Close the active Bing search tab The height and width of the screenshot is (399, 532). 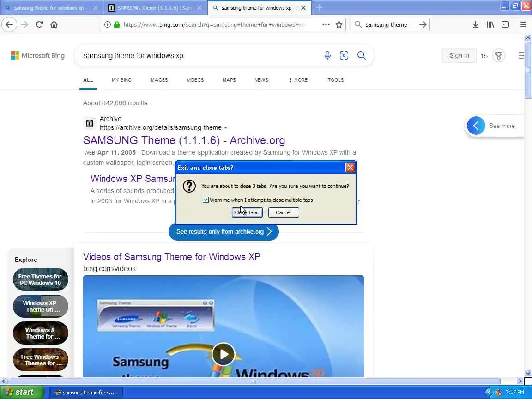pyautogui.click(x=303, y=7)
